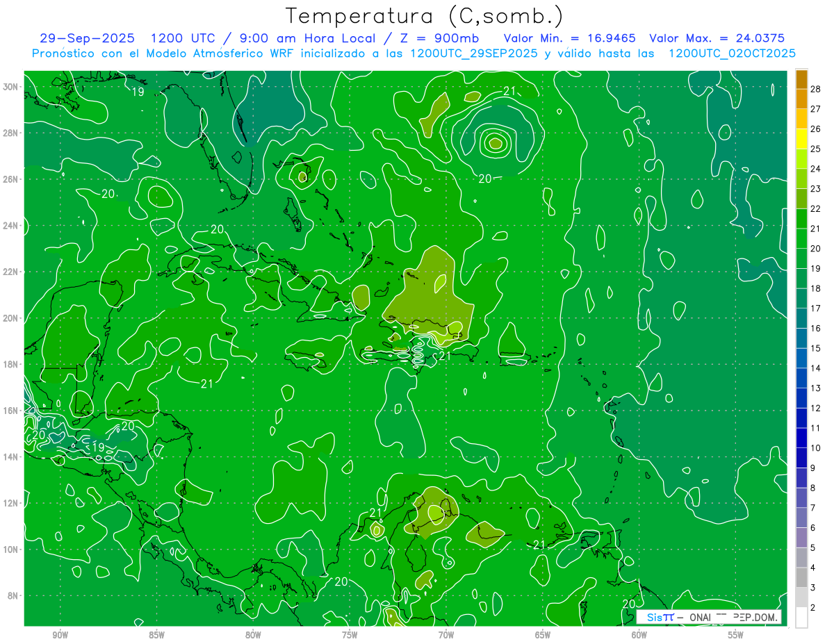Click the 70W longitude axis label
This screenshot has width=834, height=644.
(446, 635)
